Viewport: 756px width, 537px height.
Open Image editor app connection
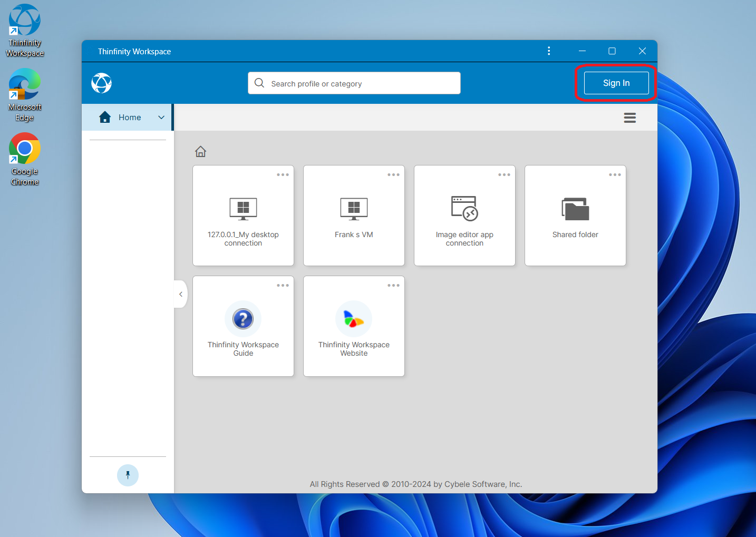pyautogui.click(x=464, y=216)
